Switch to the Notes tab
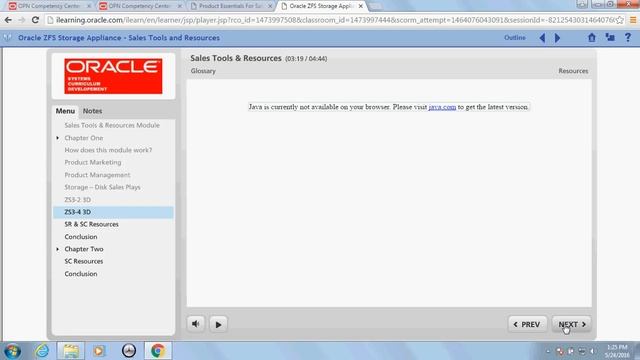640x360 pixels. pyautogui.click(x=92, y=111)
